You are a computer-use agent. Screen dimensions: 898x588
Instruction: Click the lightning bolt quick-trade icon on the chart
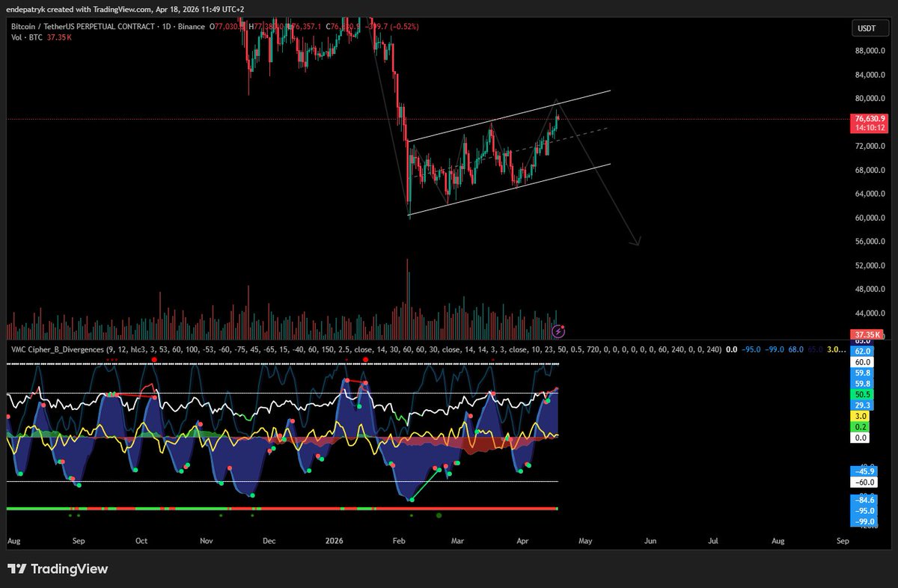(x=558, y=331)
